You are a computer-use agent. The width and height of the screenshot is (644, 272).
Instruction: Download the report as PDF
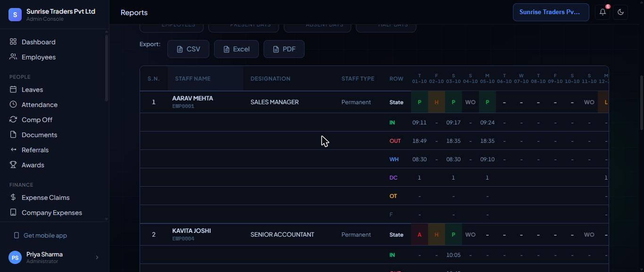click(x=284, y=49)
